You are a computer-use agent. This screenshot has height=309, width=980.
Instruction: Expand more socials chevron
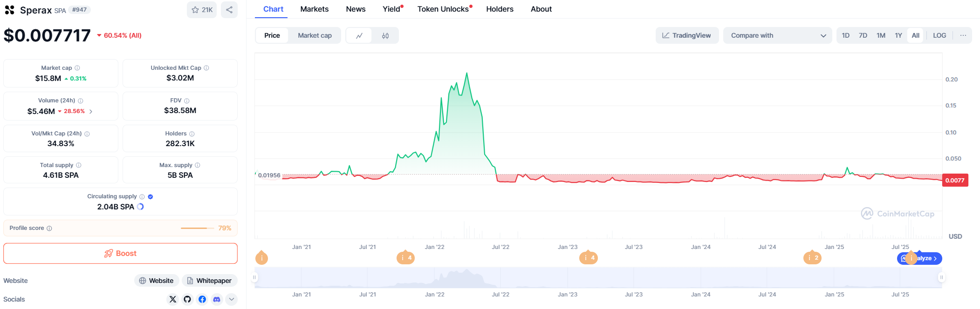click(x=232, y=299)
